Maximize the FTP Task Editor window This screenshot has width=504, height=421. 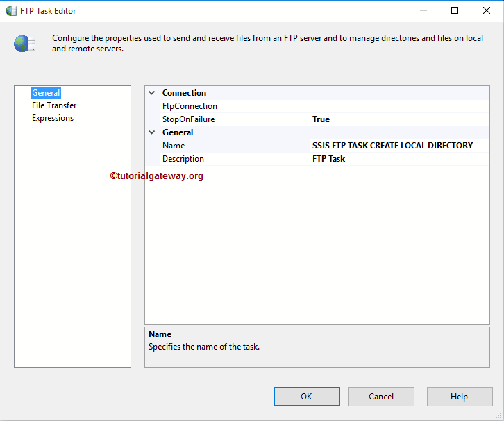(x=455, y=10)
